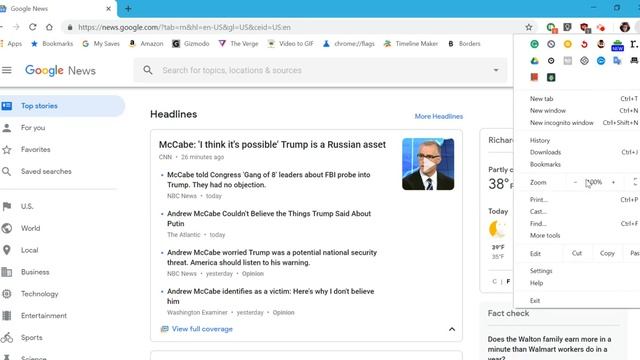Viewport: 640px width, 360px height.
Task: Select New tab from Chrome menu
Action: tap(541, 99)
